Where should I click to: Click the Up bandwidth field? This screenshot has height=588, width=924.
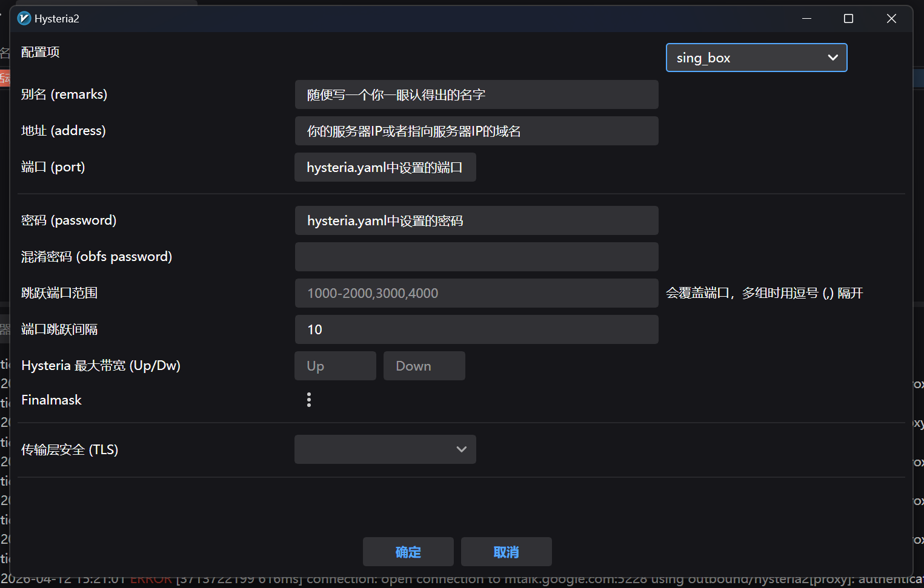tap(335, 366)
